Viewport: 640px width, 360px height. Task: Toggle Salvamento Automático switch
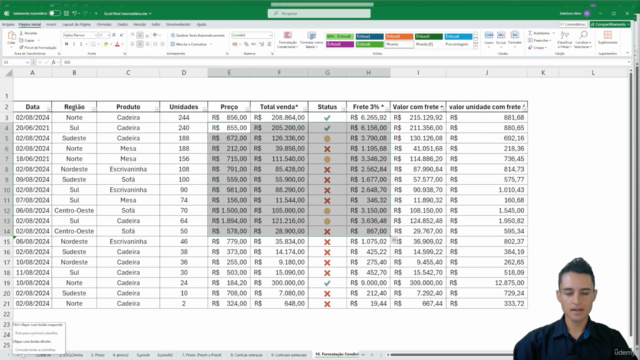54,13
